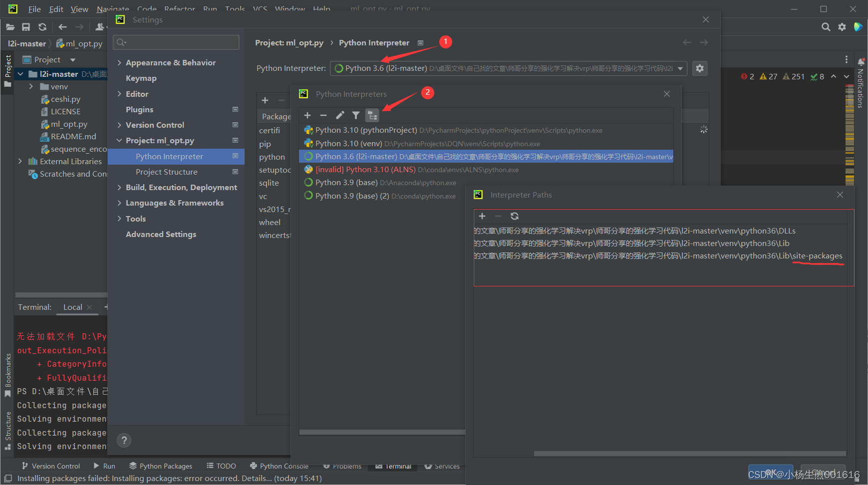Click the Settings back navigation arrow
Image resolution: width=868 pixels, height=485 pixels.
687,42
